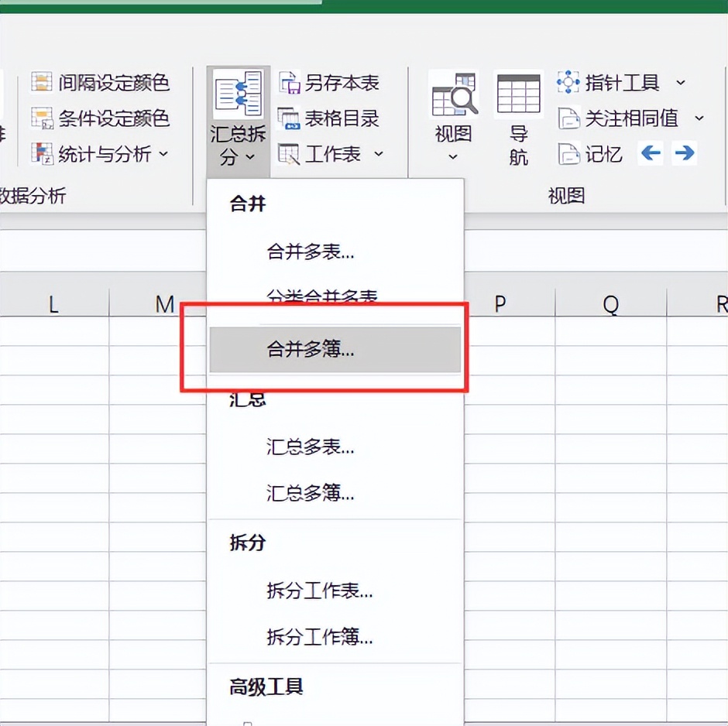Click the blue right arrow navigation icon

pyautogui.click(x=684, y=154)
